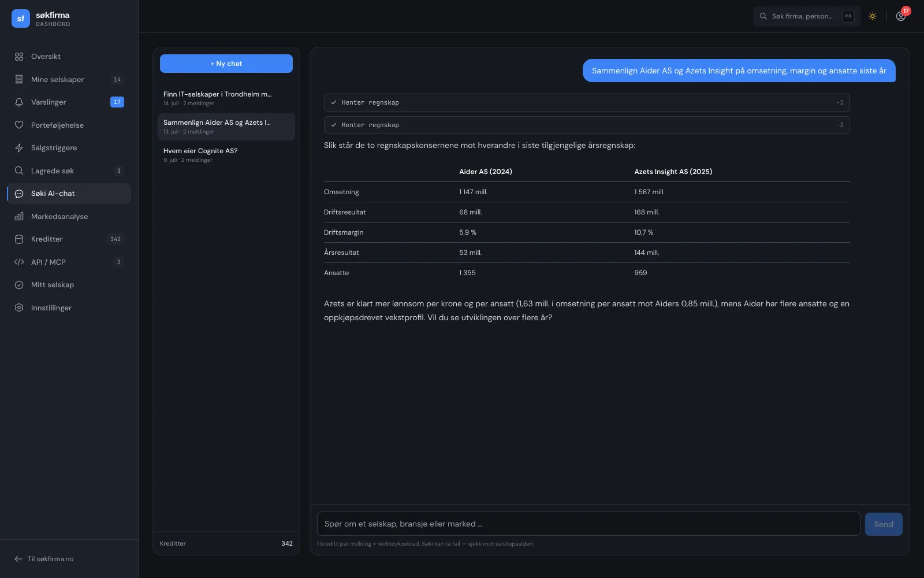924x578 pixels.
Task: Click the 68 mill. driftsresultat value
Action: pos(471,212)
